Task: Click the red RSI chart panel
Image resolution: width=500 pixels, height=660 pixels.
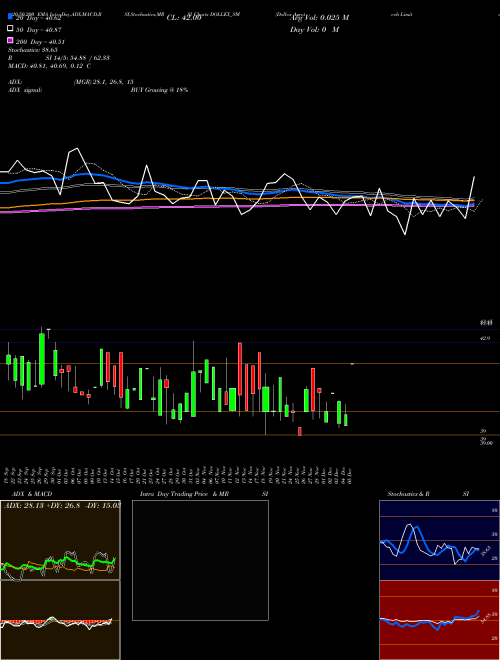Action: coord(439,620)
